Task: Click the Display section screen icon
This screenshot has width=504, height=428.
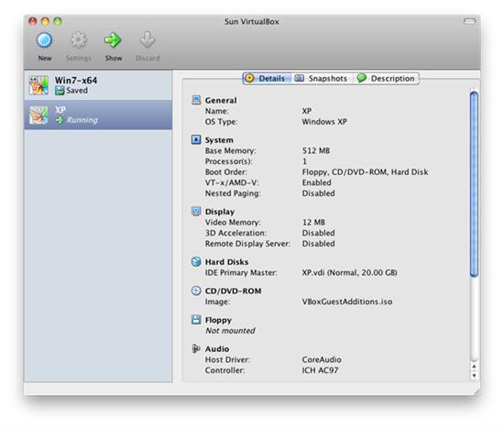Action: click(196, 212)
